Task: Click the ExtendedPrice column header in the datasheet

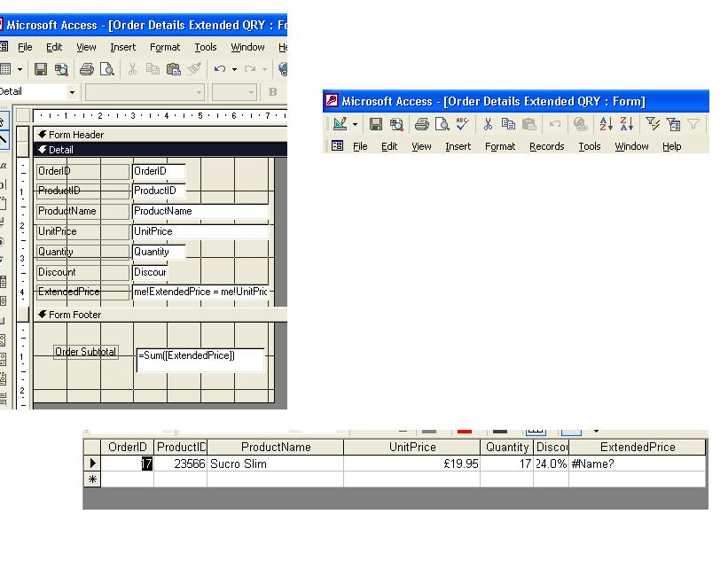Action: coord(637,448)
